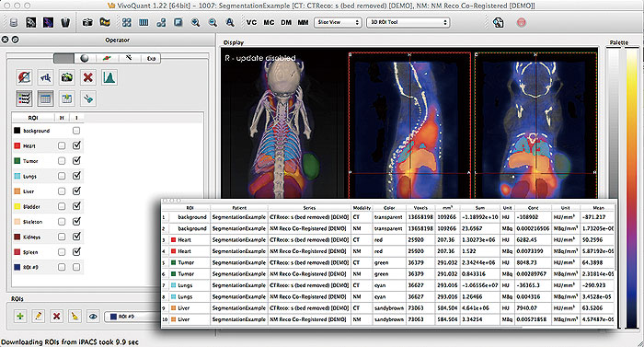Screen dimensions: 644x347
Task: Click the single blue window layout icon
Action: coord(178,22)
